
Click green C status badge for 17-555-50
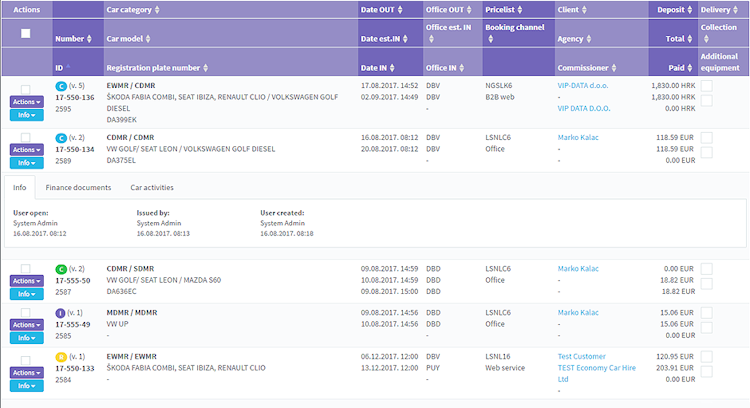click(61, 269)
